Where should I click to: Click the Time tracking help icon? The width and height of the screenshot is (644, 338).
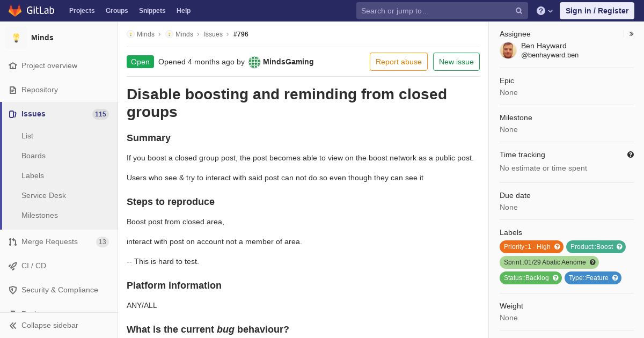pyautogui.click(x=631, y=155)
